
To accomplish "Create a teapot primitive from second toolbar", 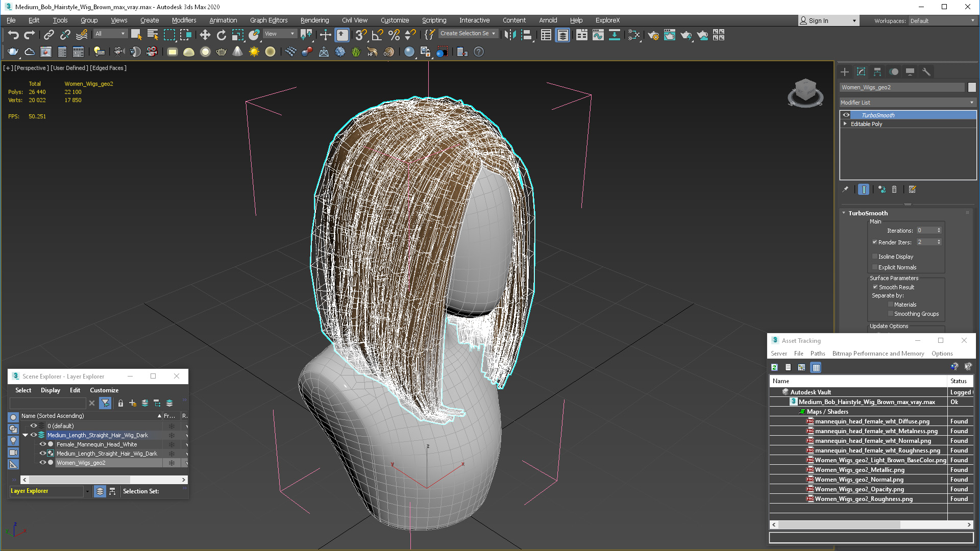I will (x=221, y=52).
